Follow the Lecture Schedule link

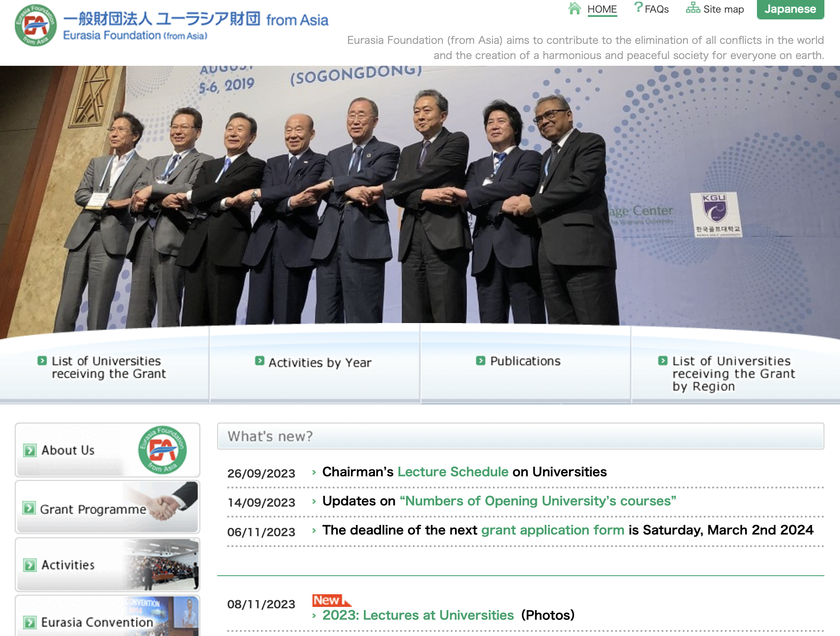(x=453, y=472)
